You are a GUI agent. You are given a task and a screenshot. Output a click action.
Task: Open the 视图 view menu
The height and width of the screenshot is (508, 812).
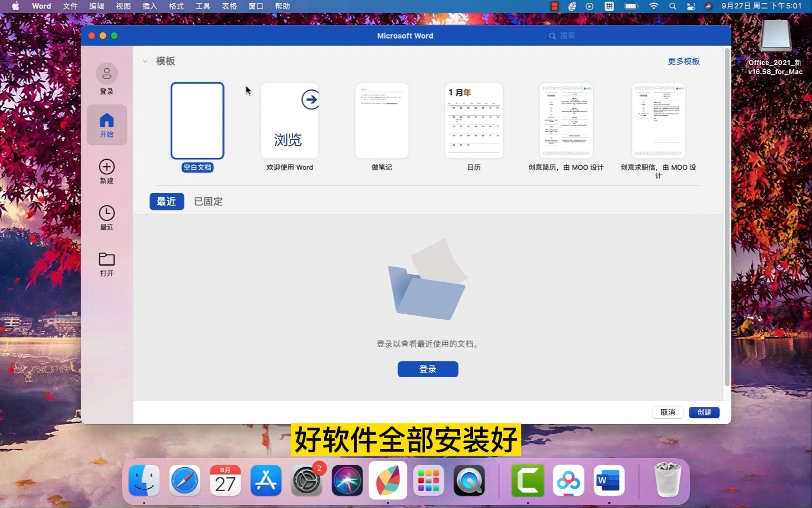(x=123, y=6)
